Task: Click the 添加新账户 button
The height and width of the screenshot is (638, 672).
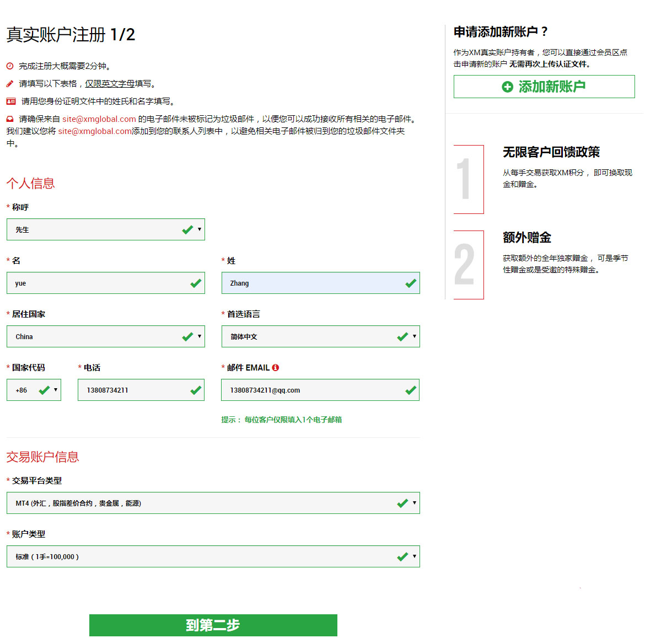Action: tap(544, 87)
